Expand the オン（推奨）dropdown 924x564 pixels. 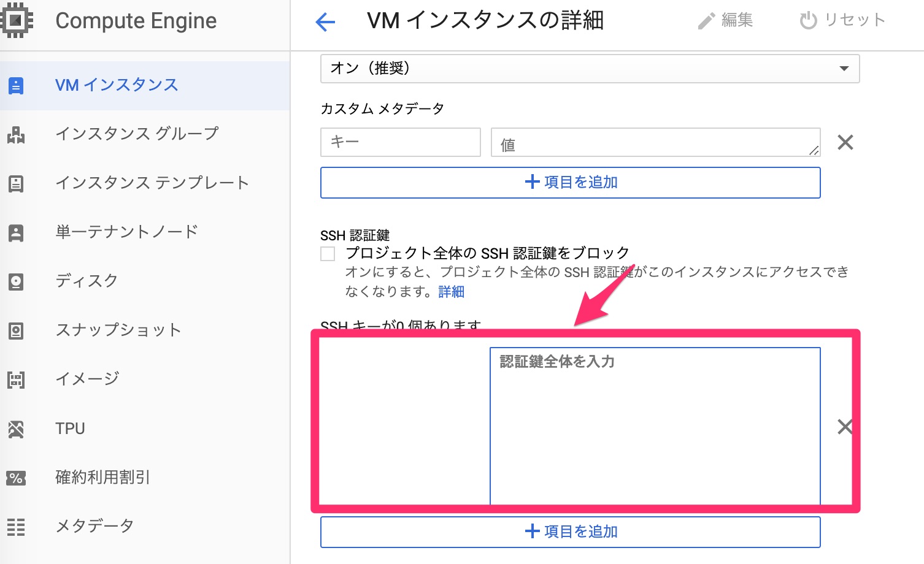pos(590,69)
